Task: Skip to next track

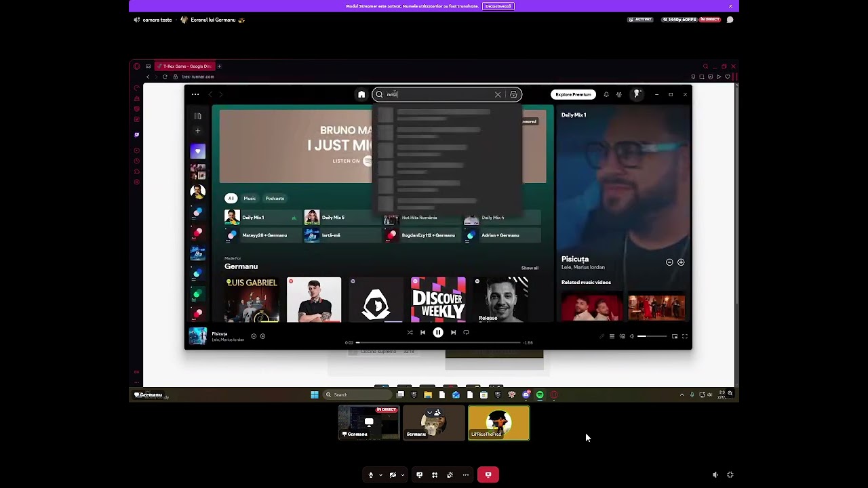Action: (453, 332)
